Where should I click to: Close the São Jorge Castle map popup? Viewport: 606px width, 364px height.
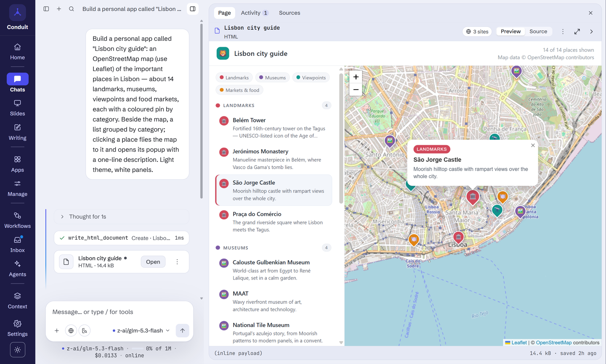click(533, 145)
